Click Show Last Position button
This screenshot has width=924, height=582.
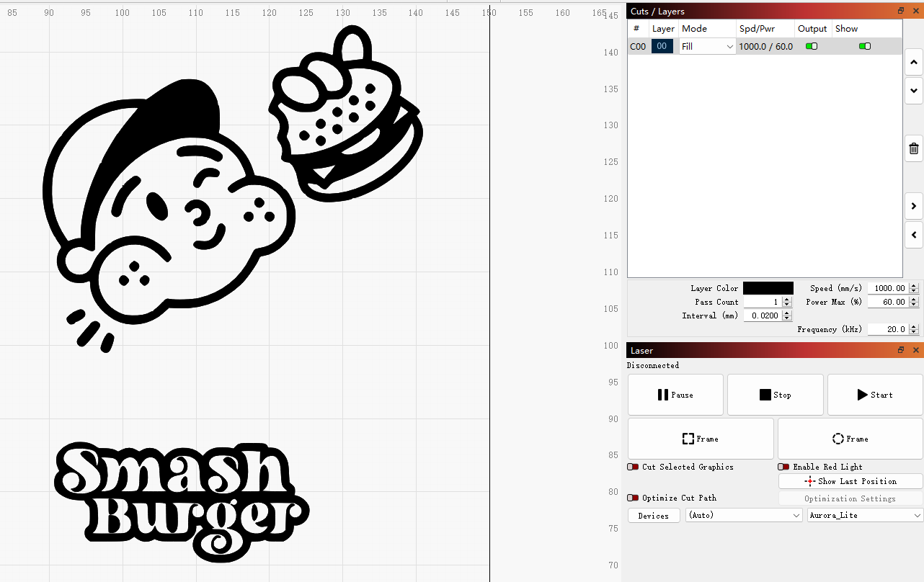pyautogui.click(x=850, y=481)
